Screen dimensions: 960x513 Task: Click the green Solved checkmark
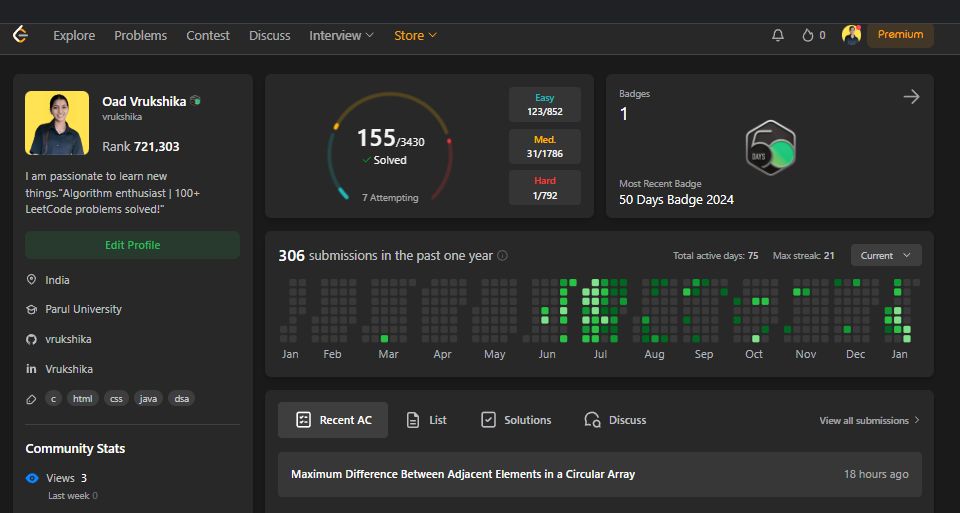click(366, 160)
